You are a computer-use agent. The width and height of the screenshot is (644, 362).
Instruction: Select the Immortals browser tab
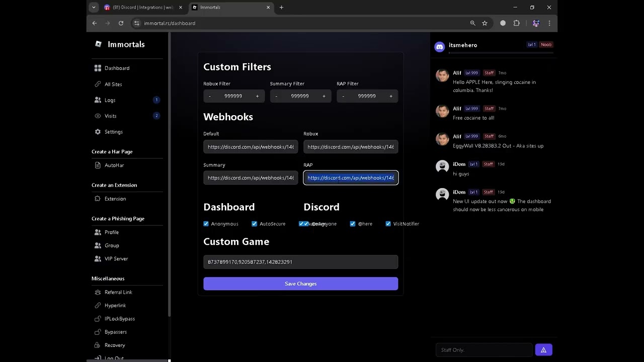point(231,8)
